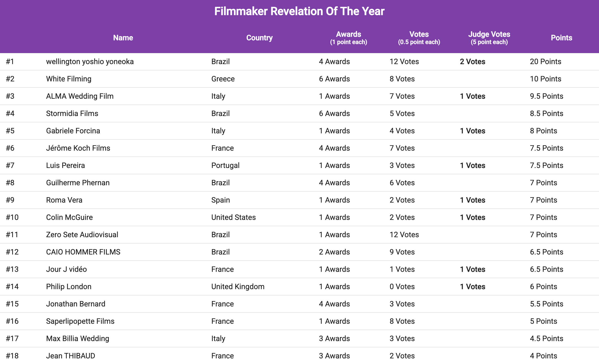Viewport: 599px width, 364px height.
Task: Click the Country column header
Action: tap(259, 38)
